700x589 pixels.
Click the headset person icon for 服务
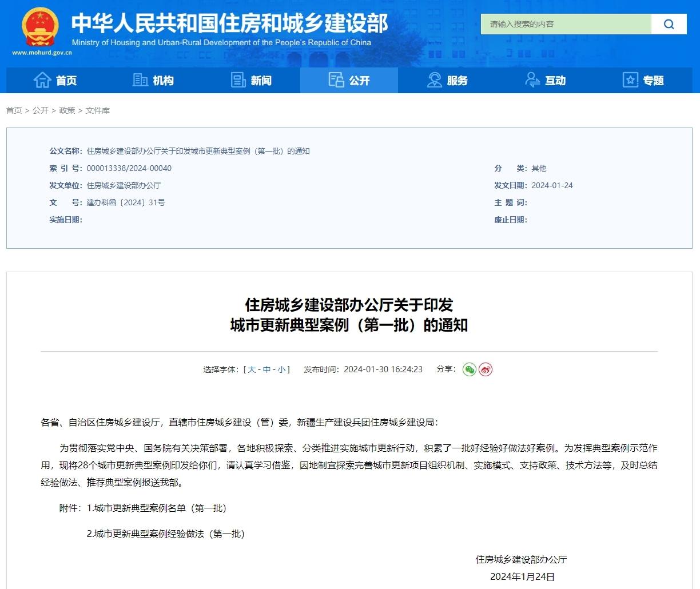435,81
